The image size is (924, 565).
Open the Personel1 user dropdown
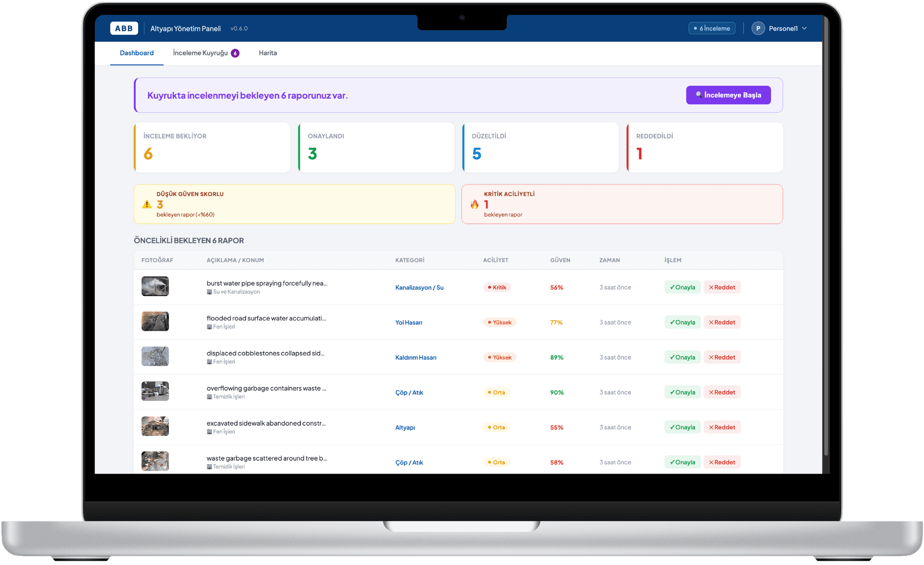[x=780, y=28]
